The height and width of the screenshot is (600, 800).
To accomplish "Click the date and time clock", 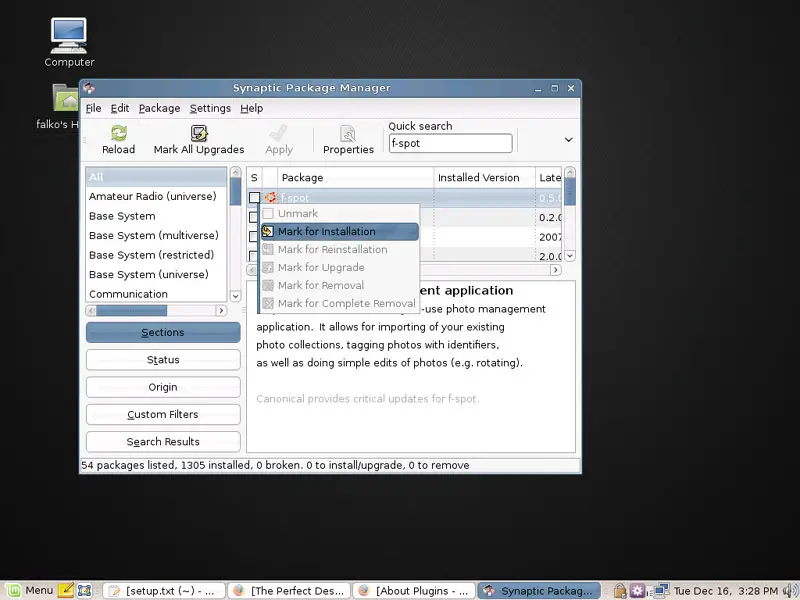I will pos(726,591).
